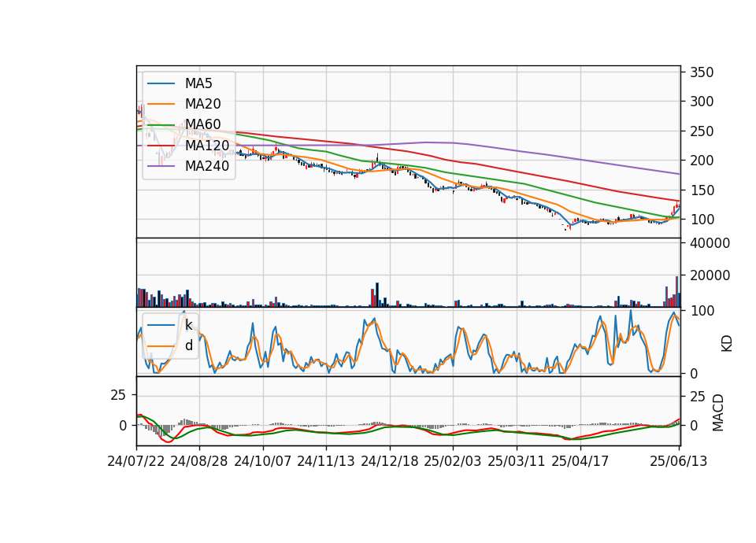Click the 250 price axis value
Image resolution: width=756 pixels, height=543 pixels.
click(x=702, y=131)
